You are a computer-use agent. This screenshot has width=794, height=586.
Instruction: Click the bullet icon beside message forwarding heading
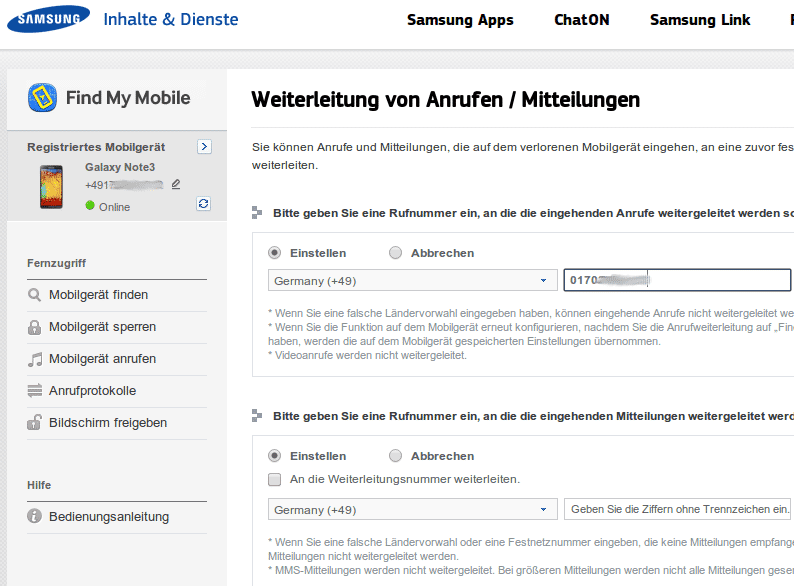point(257,416)
